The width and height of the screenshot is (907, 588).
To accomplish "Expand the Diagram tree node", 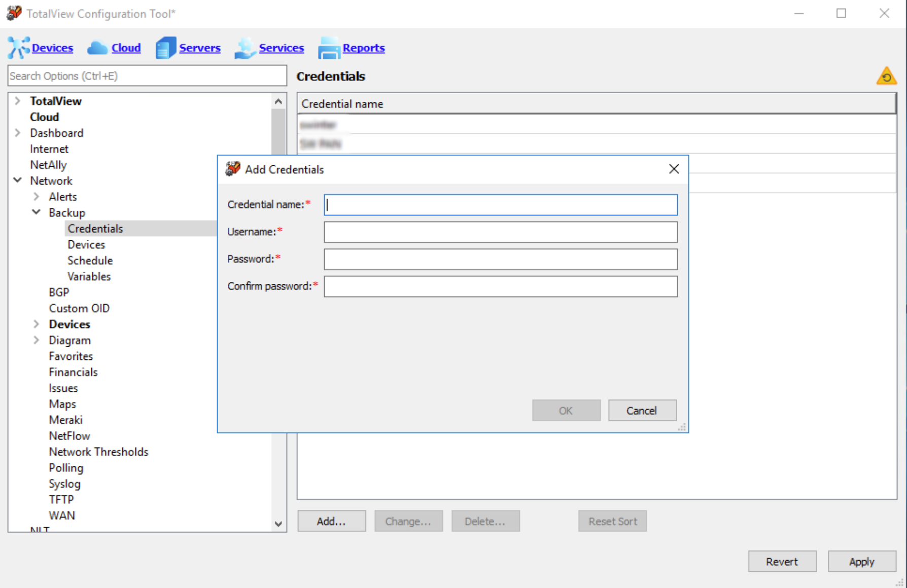I will coord(37,340).
